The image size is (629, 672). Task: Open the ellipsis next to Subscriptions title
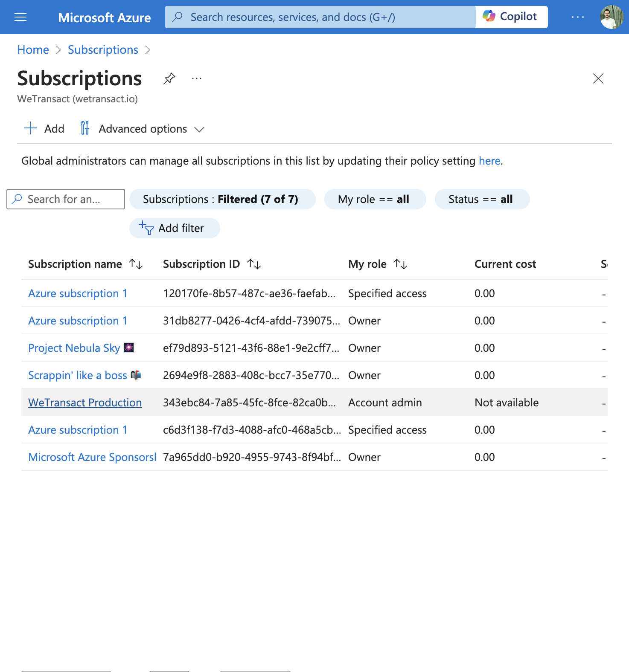pos(197,78)
